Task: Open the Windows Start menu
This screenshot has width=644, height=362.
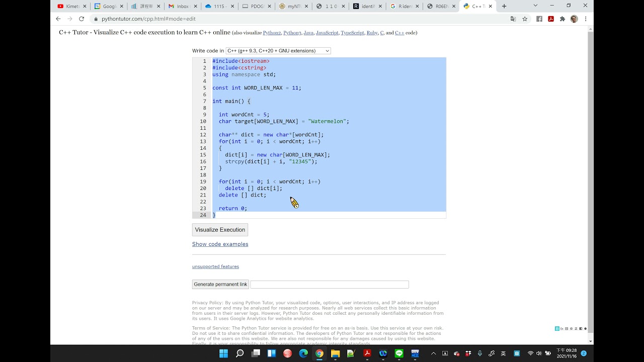Action: [223, 353]
